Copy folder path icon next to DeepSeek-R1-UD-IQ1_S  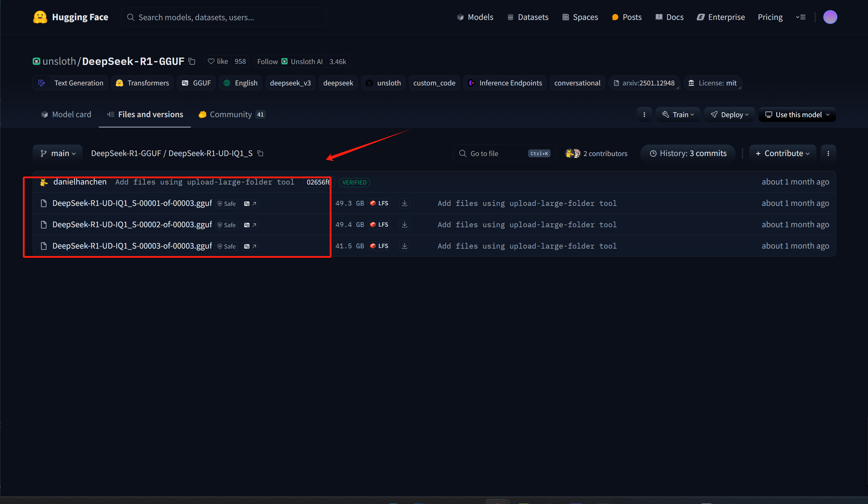click(261, 154)
